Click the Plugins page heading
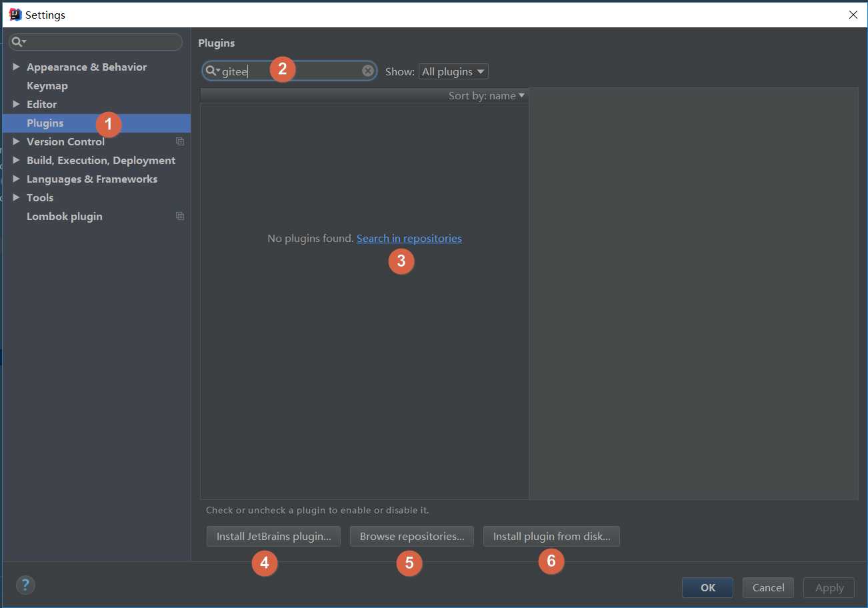Viewport: 868px width, 608px height. pos(217,43)
